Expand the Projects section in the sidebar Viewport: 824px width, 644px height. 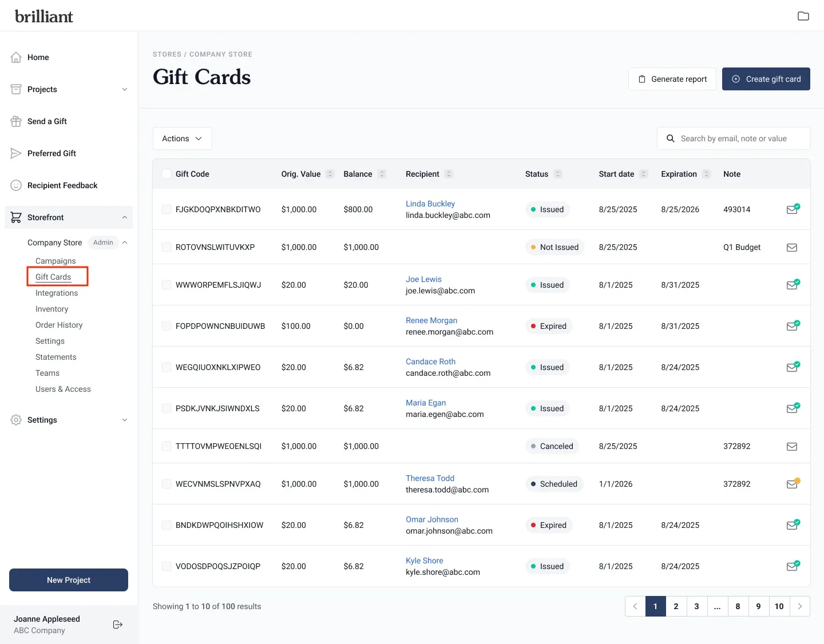(125, 89)
